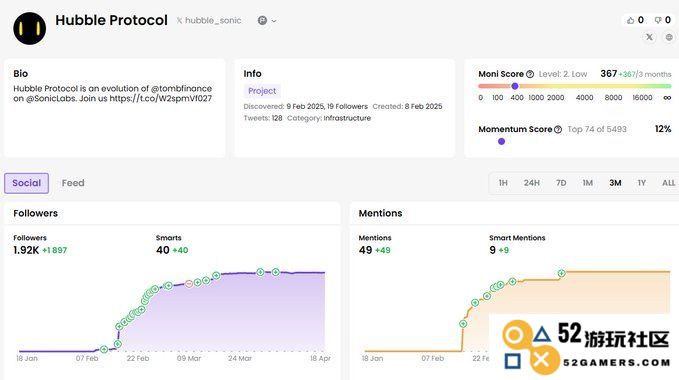
Task: Switch to the Feed tab
Action: pyautogui.click(x=73, y=183)
